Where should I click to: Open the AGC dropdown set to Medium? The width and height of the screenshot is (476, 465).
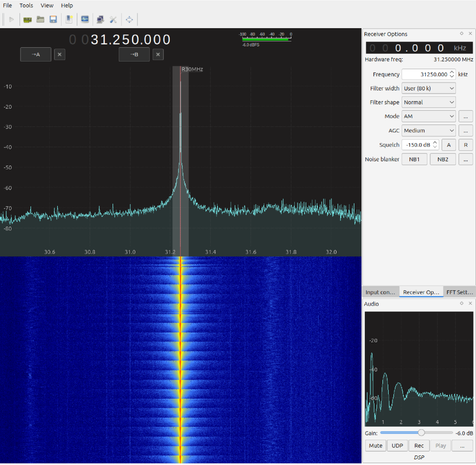click(429, 130)
